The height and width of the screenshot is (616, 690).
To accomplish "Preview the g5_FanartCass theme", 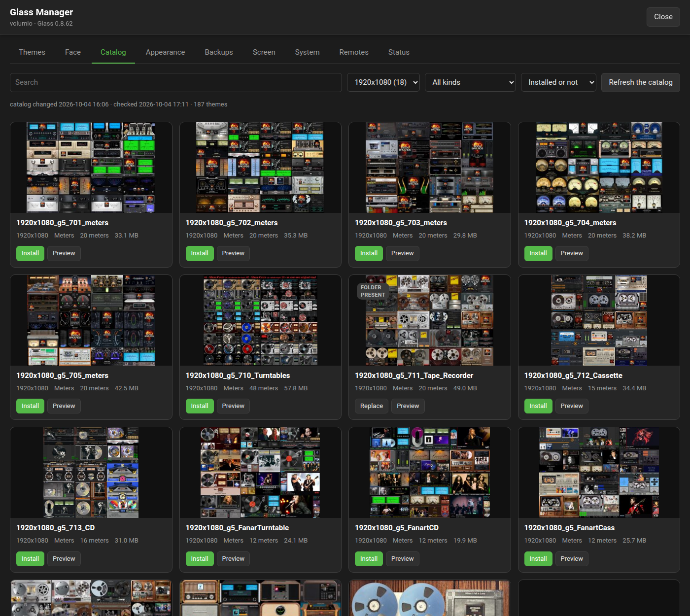I will pyautogui.click(x=572, y=559).
